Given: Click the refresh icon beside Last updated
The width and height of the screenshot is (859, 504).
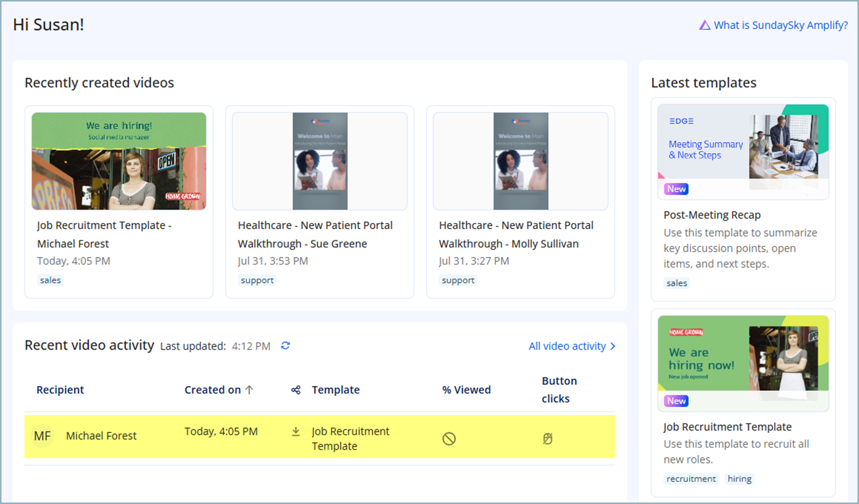Looking at the screenshot, I should [285, 346].
